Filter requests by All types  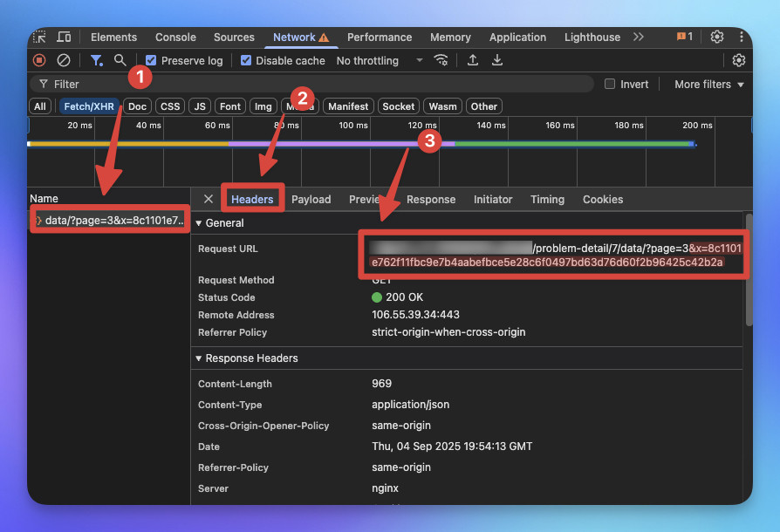coord(40,106)
